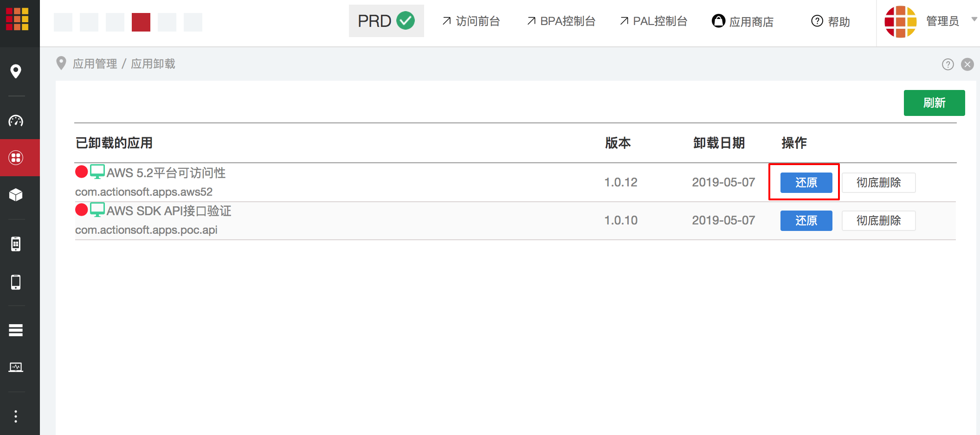Close the 应用卸载 page with X icon

coord(967,64)
